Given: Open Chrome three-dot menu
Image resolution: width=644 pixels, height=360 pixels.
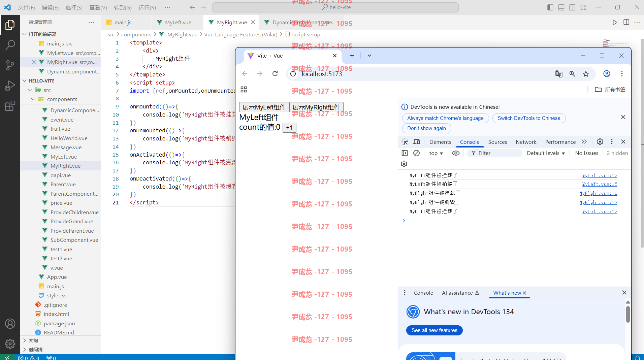Looking at the screenshot, I should pyautogui.click(x=622, y=74).
